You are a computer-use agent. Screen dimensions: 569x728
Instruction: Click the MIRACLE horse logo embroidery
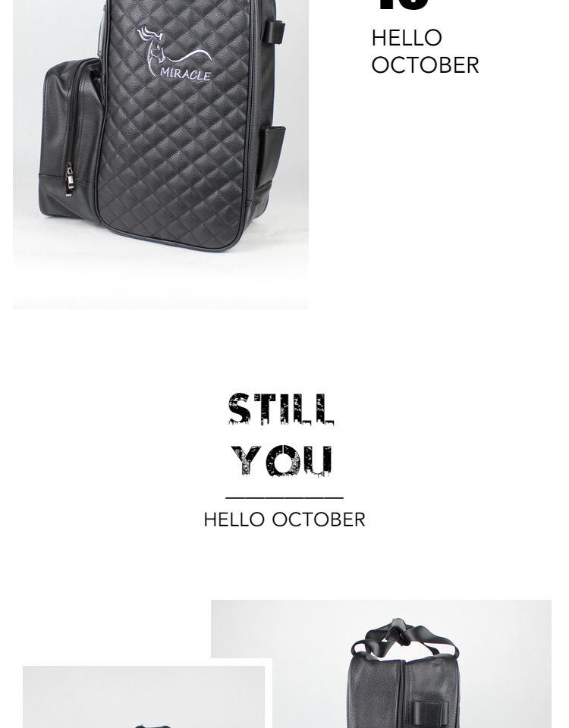[174, 54]
